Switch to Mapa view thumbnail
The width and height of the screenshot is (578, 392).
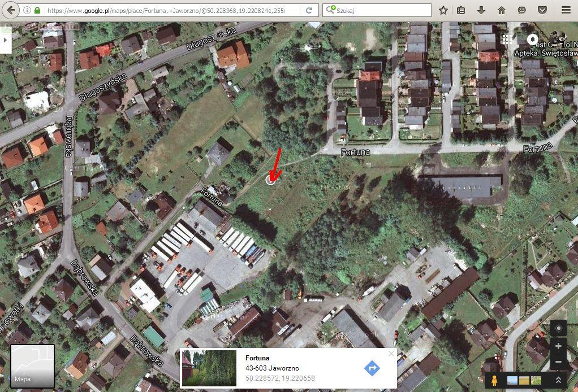[32, 366]
